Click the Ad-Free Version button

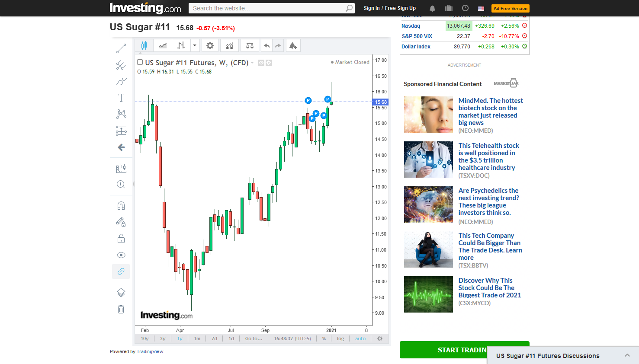pos(511,8)
